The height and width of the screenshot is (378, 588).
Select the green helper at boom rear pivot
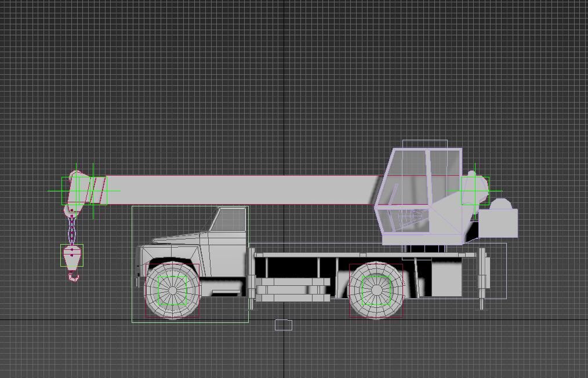tap(475, 191)
